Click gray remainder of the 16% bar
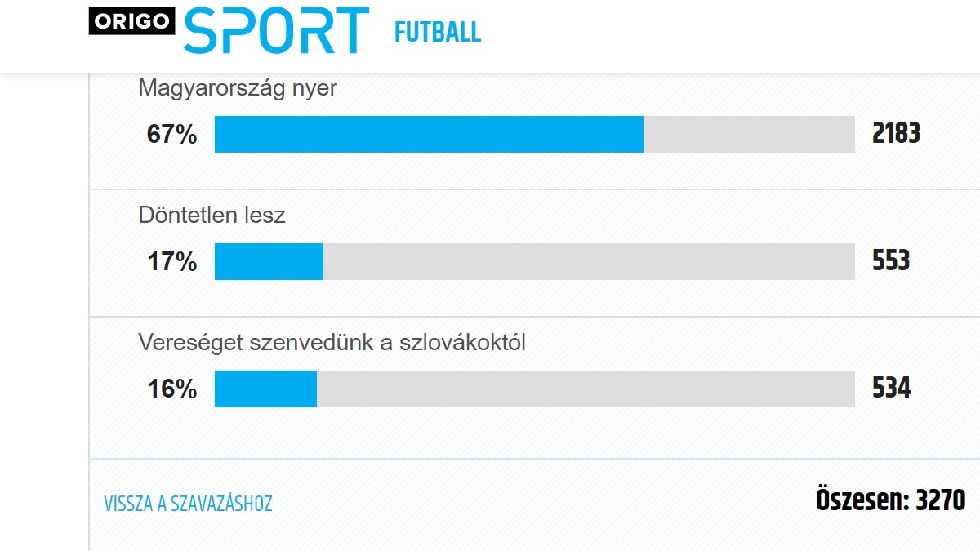 pos(586,389)
